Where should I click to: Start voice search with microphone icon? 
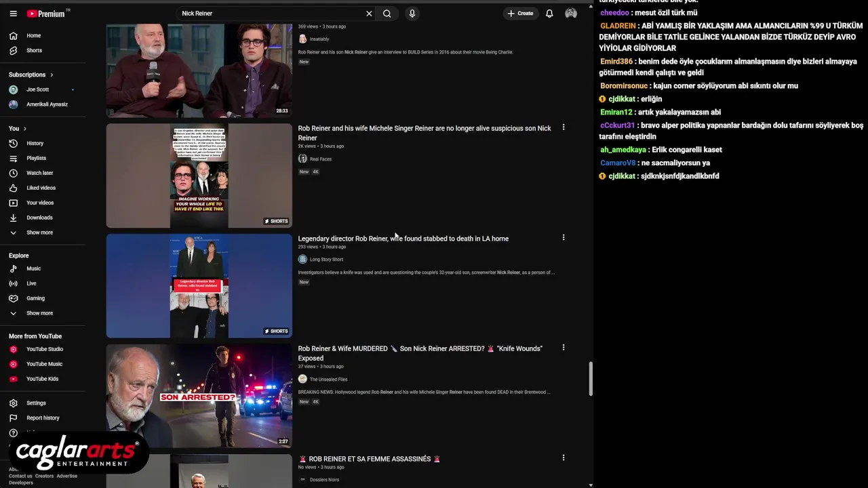(x=412, y=14)
